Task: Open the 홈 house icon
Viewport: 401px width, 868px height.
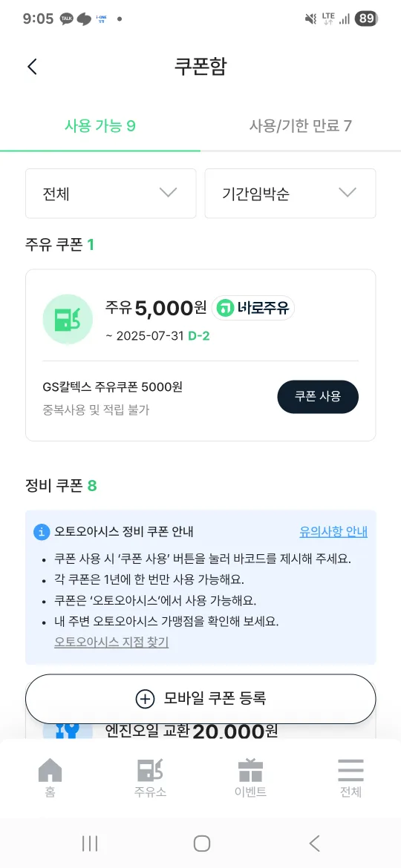Action: [50, 770]
